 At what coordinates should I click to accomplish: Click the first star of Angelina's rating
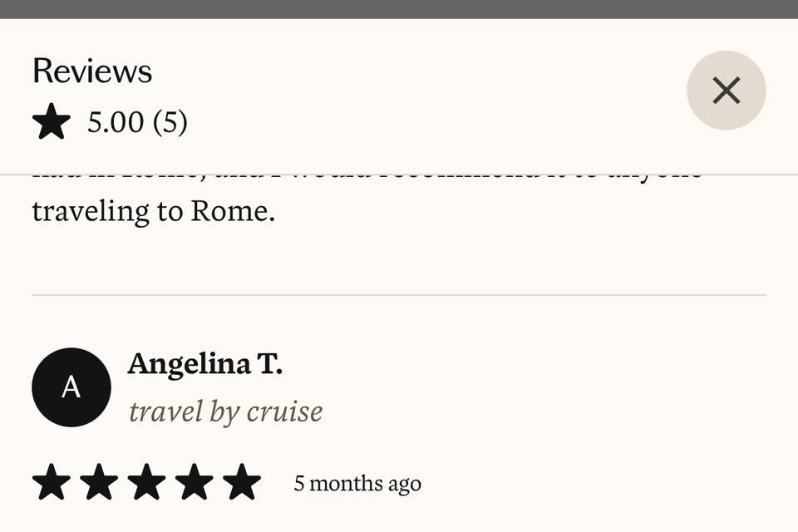(x=51, y=481)
